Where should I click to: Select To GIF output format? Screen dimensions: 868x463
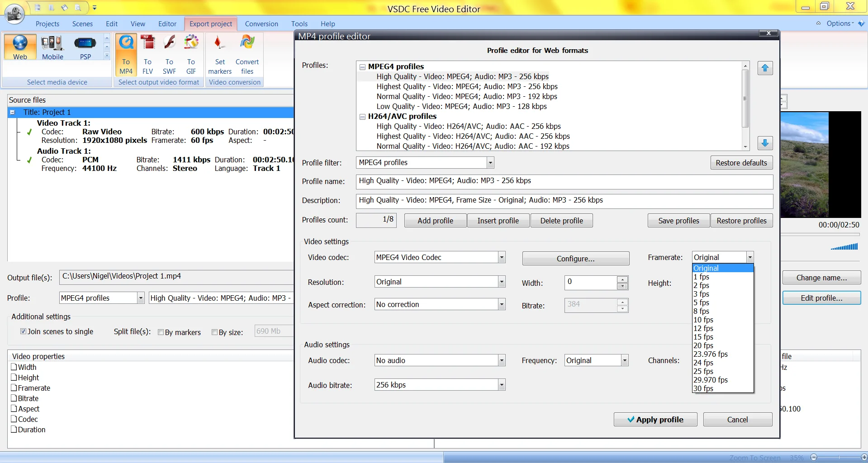pyautogui.click(x=191, y=54)
